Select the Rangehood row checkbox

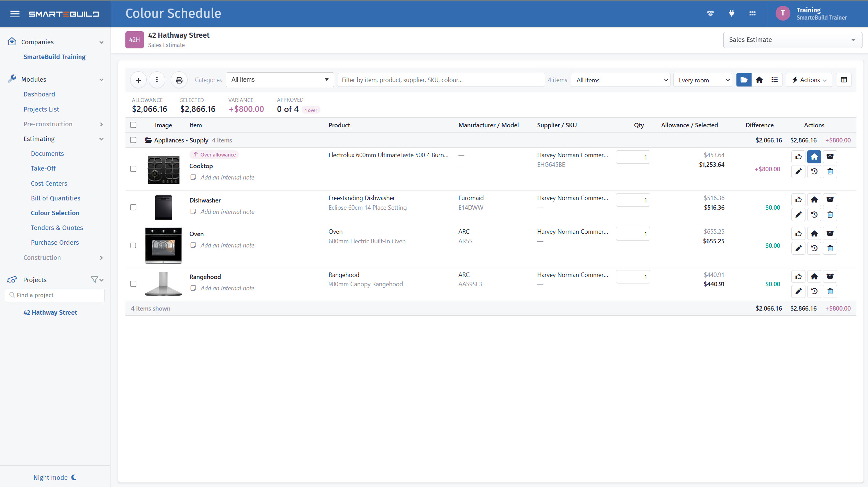coord(133,284)
